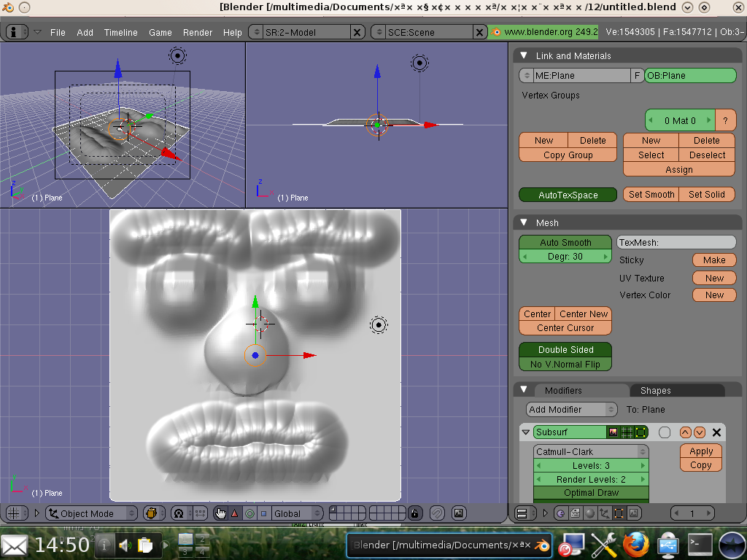This screenshot has height=560, width=747.
Task: Open the Object Mode dropdown
Action: (91, 513)
